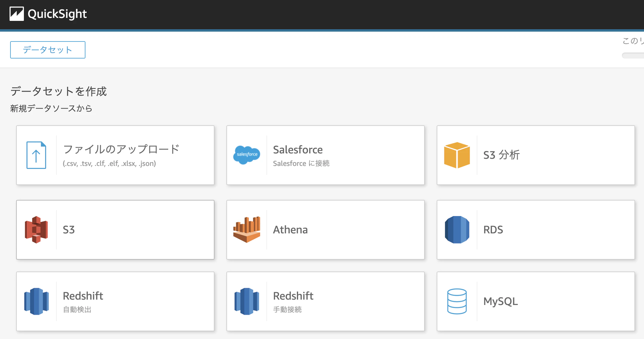The width and height of the screenshot is (644, 339).
Task: Click the 自動検出 subtitle text
Action: tap(77, 309)
